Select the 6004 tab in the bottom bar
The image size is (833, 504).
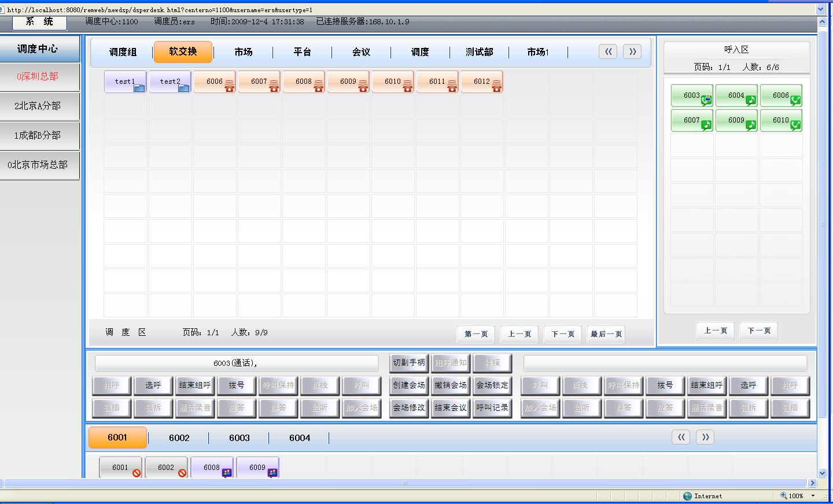coord(300,438)
